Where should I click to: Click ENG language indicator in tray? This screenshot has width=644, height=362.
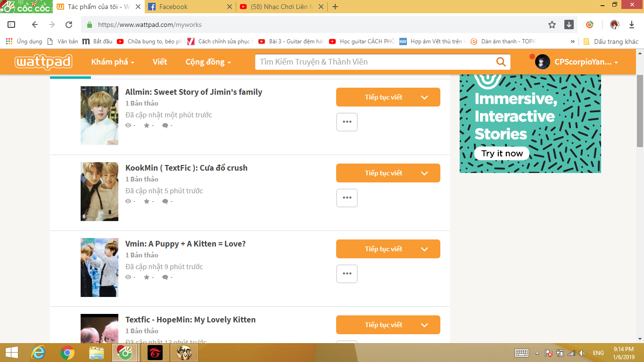(598, 353)
